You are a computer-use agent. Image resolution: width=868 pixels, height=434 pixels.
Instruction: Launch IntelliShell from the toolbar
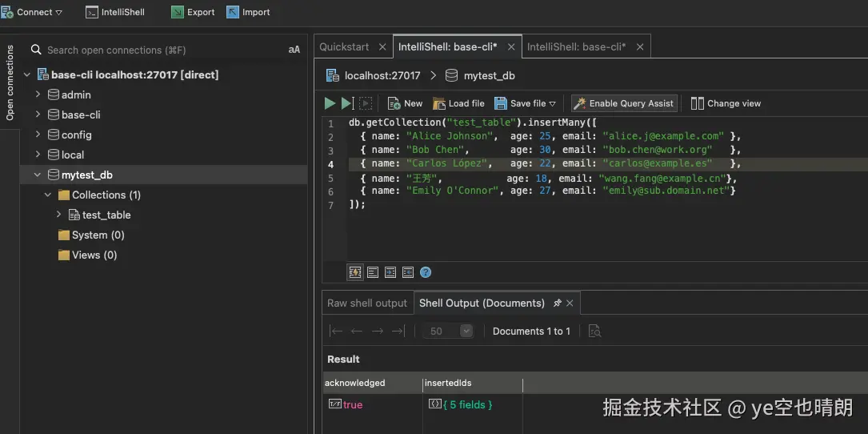click(115, 12)
